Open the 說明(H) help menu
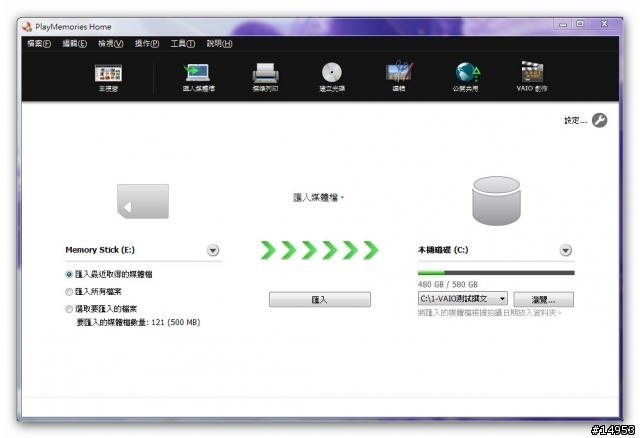 point(219,43)
